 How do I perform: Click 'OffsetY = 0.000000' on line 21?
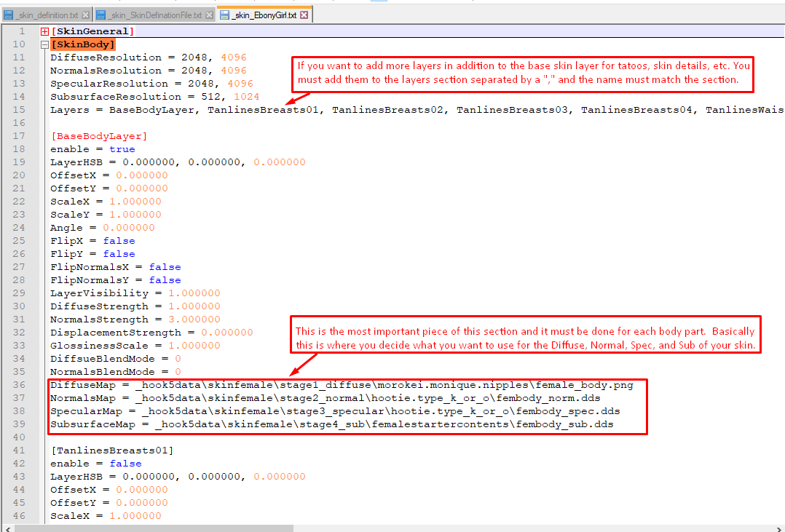[109, 188]
